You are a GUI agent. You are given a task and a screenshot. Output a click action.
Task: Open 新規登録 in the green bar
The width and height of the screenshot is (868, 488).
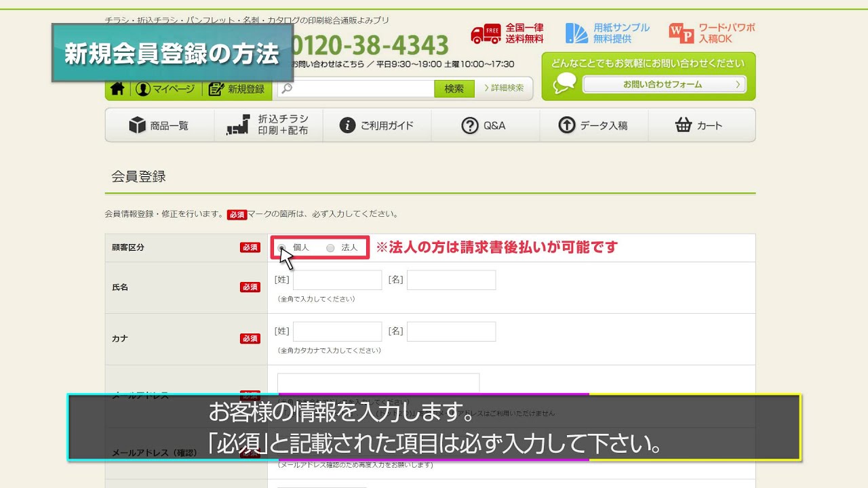click(x=237, y=89)
